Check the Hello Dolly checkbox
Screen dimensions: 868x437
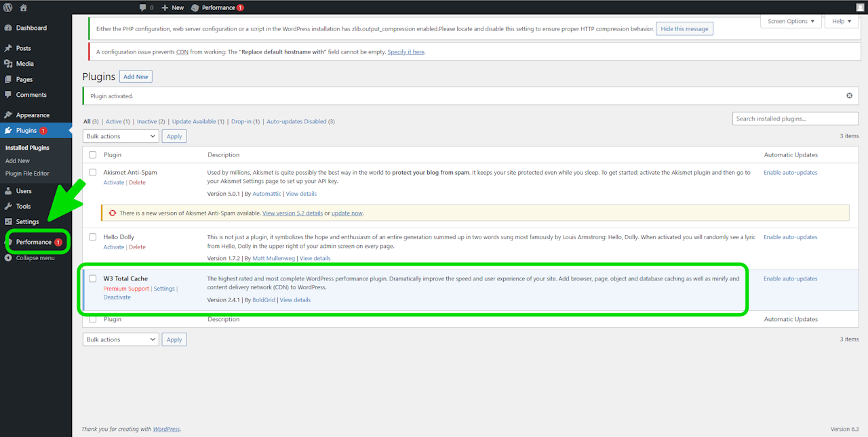pos(93,238)
